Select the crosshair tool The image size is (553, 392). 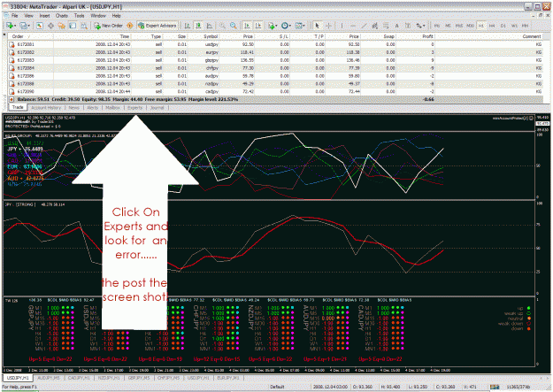click(328, 26)
